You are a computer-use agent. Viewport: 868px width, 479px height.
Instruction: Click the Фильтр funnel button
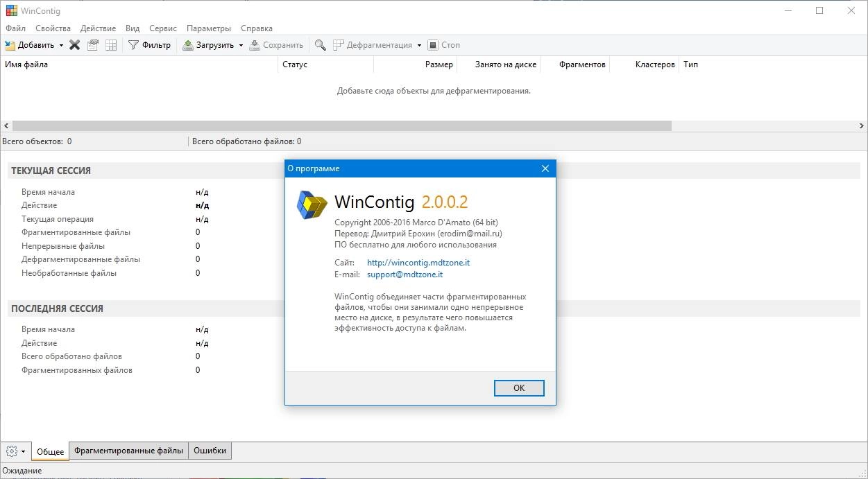click(149, 45)
